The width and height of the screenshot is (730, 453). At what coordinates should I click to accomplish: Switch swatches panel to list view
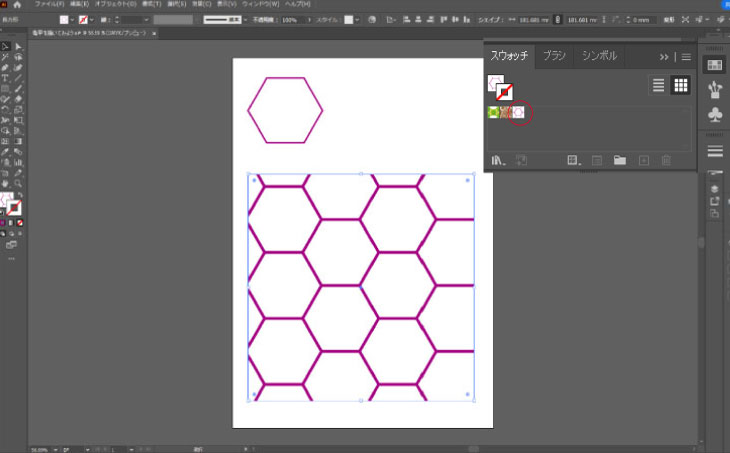[x=658, y=85]
